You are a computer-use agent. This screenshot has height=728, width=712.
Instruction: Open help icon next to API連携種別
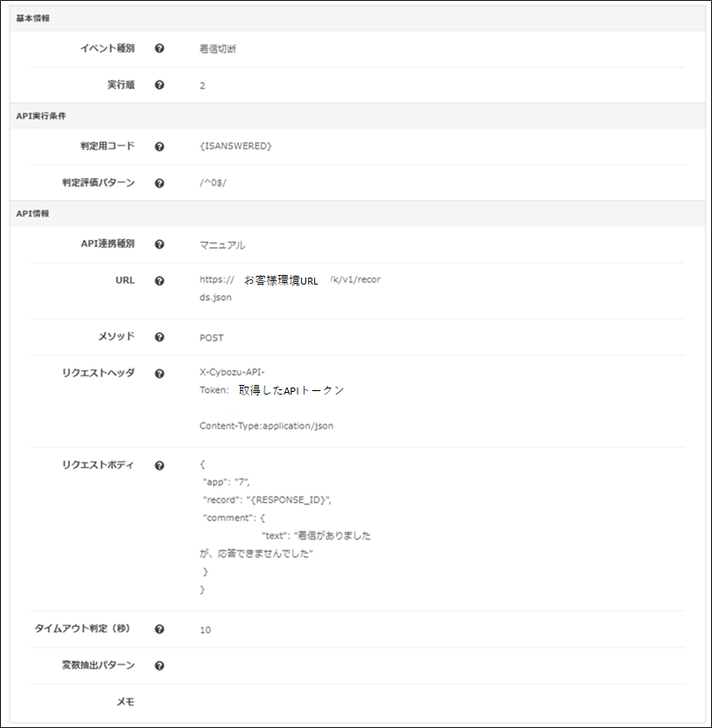click(159, 244)
